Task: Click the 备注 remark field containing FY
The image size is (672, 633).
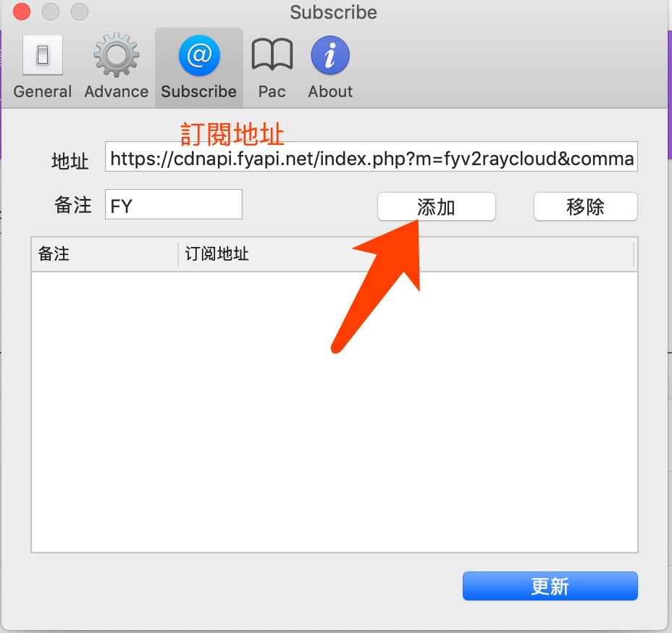Action: (174, 204)
